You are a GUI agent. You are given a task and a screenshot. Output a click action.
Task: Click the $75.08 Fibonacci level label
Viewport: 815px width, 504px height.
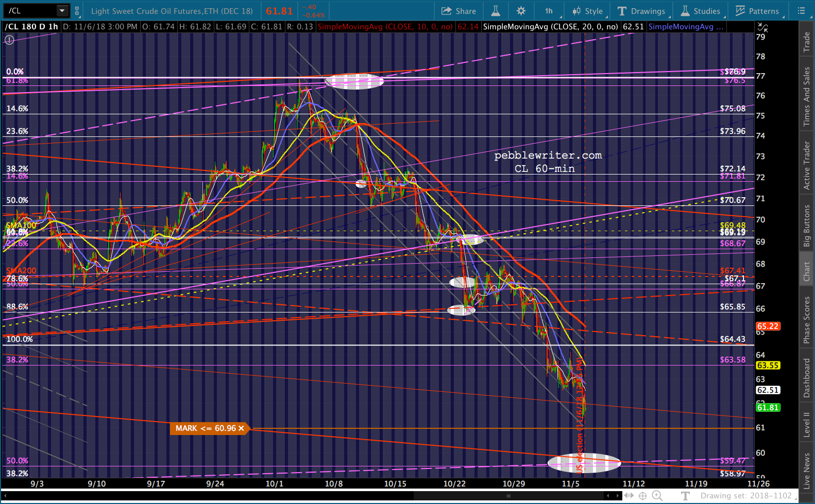click(x=733, y=109)
